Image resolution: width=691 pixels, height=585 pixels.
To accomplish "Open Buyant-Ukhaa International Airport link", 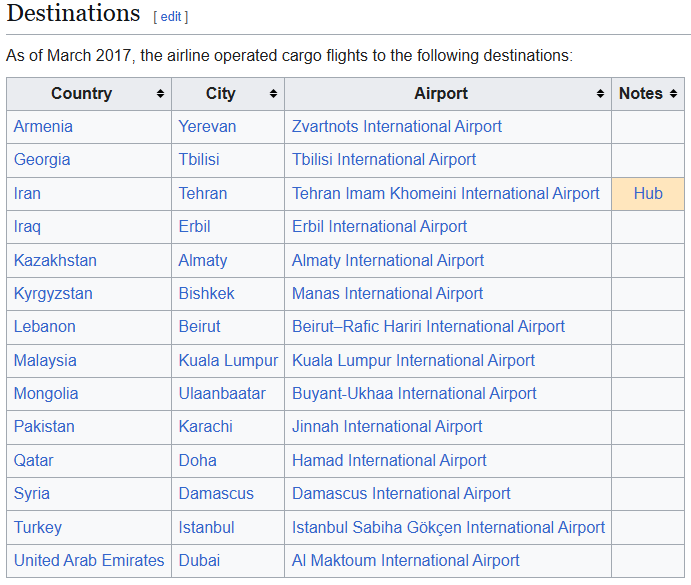I will (414, 394).
